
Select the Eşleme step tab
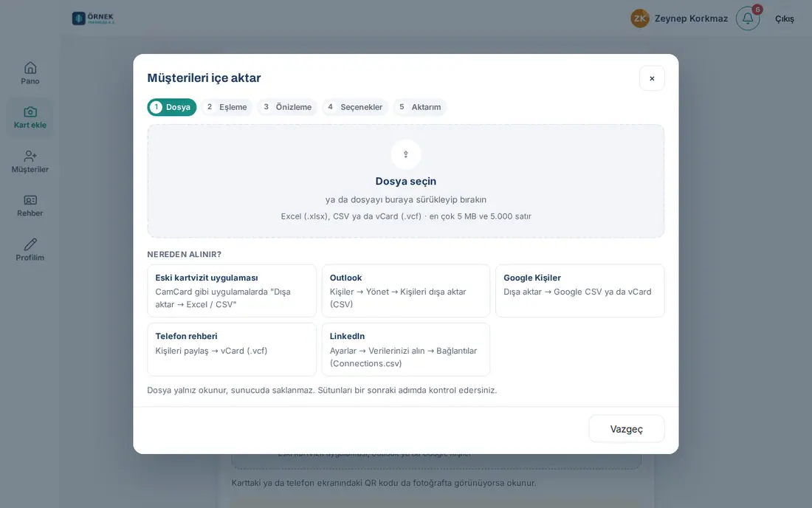coord(227,107)
